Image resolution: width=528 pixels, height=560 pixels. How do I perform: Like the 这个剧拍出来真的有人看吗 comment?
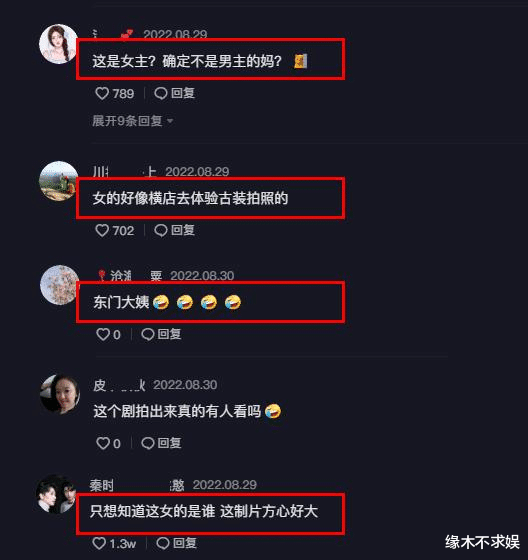point(103,443)
